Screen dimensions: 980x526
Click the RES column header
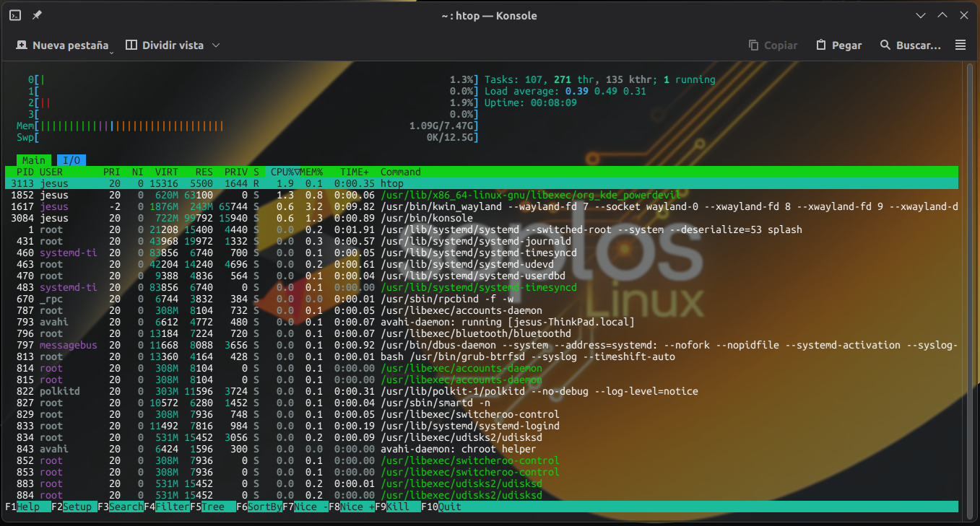tap(204, 172)
